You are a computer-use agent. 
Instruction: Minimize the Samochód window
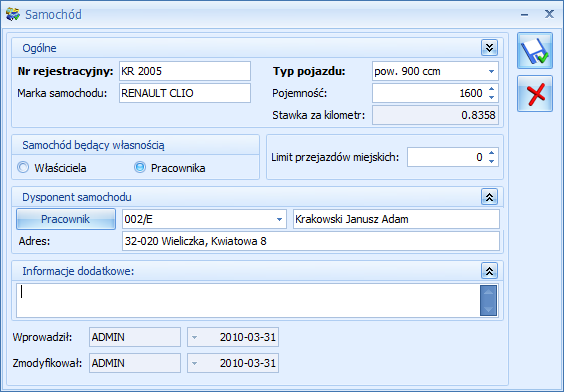(524, 15)
